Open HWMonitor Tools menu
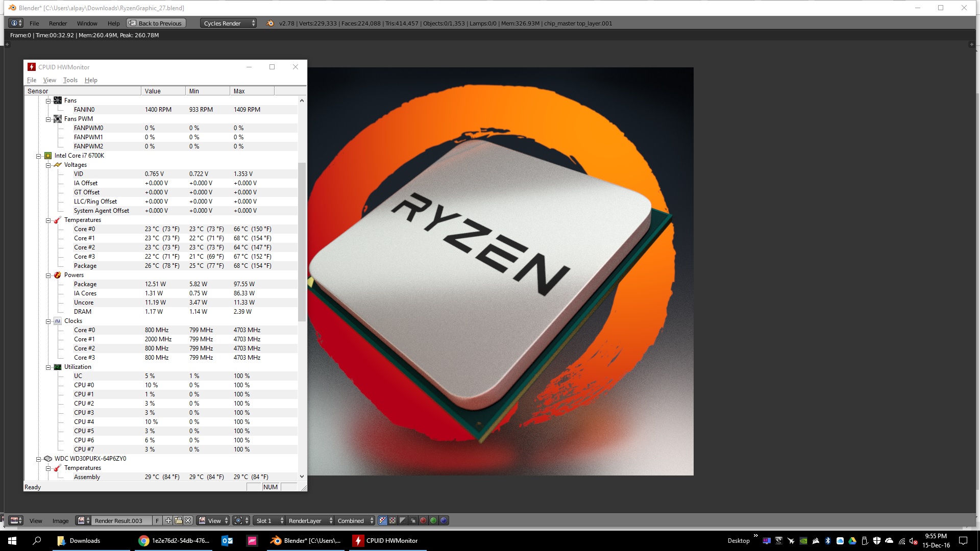This screenshot has height=551, width=980. click(70, 80)
